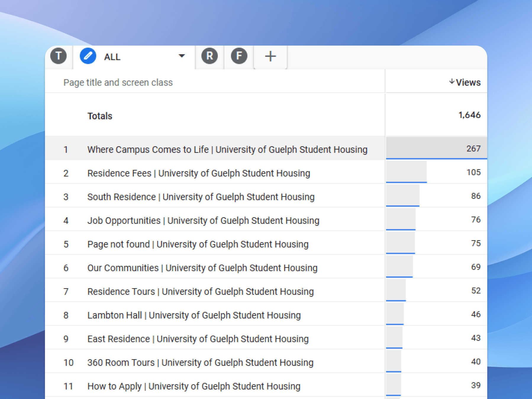Screen dimensions: 532x399
Task: Click the 46 views cell
Action: tap(436, 314)
